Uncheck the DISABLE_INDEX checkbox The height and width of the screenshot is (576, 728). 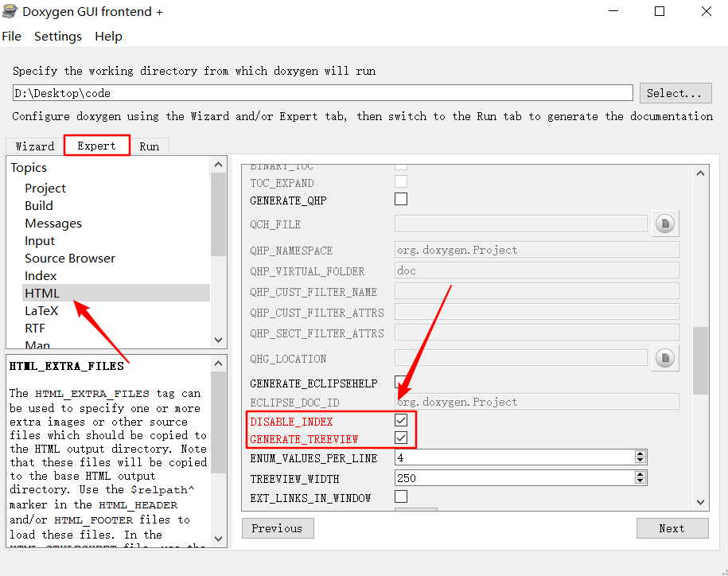[x=401, y=420]
